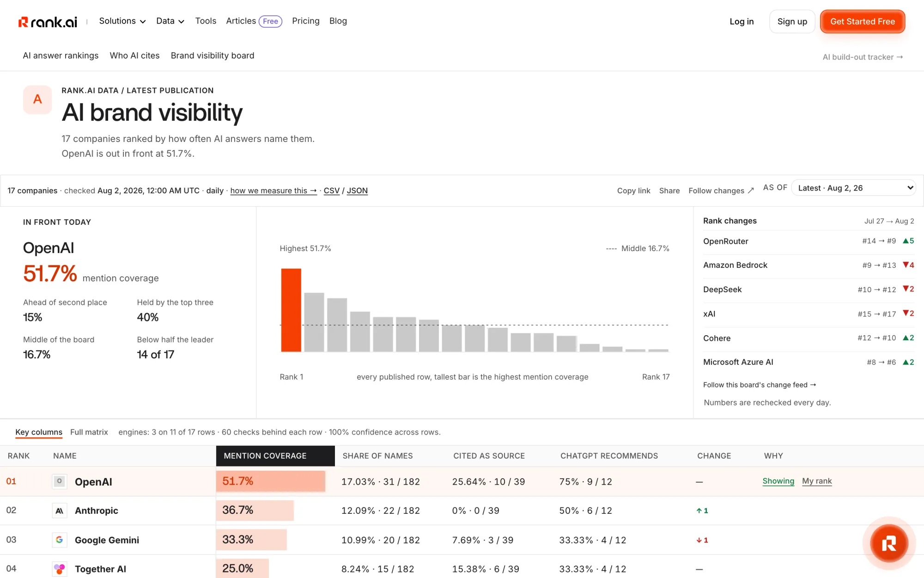Click the Free badge beside Articles
The height and width of the screenshot is (578, 924).
coord(270,21)
